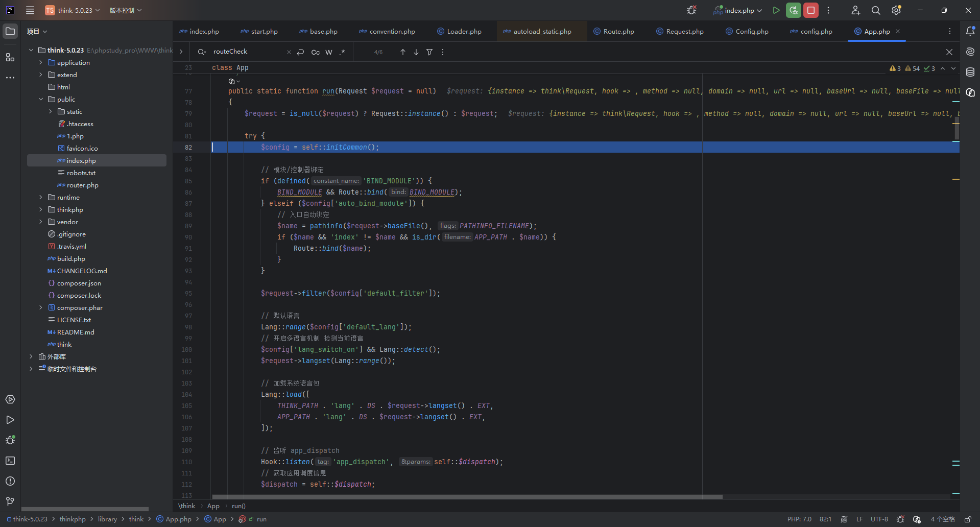Show more tool windows ellipsis
980x527 pixels.
10,78
